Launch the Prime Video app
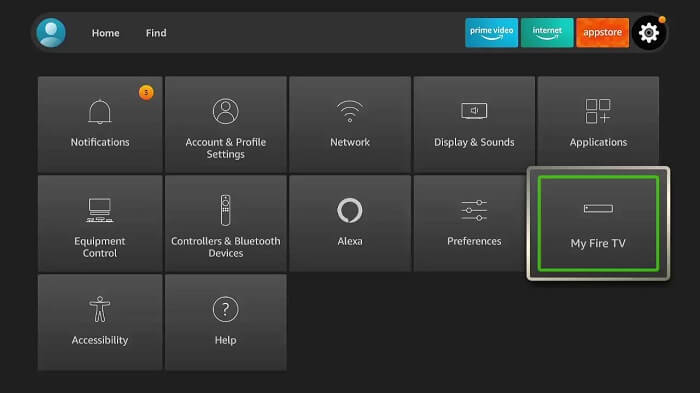This screenshot has height=393, width=700. click(492, 33)
